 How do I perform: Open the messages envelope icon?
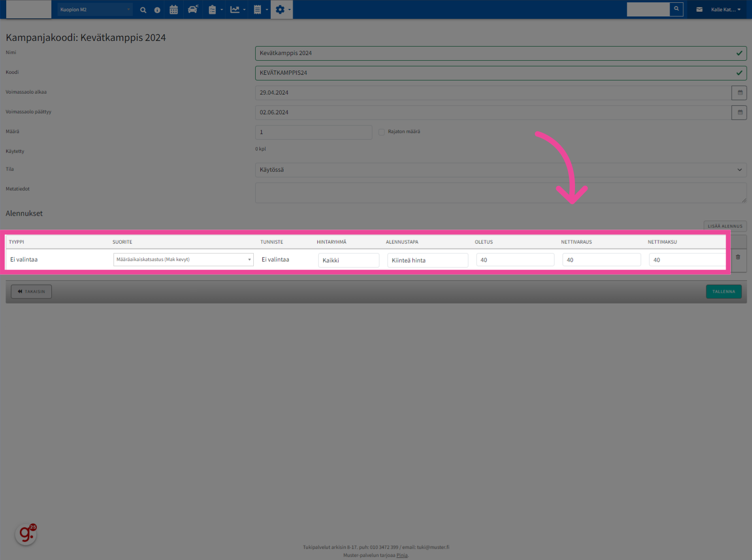coord(699,9)
